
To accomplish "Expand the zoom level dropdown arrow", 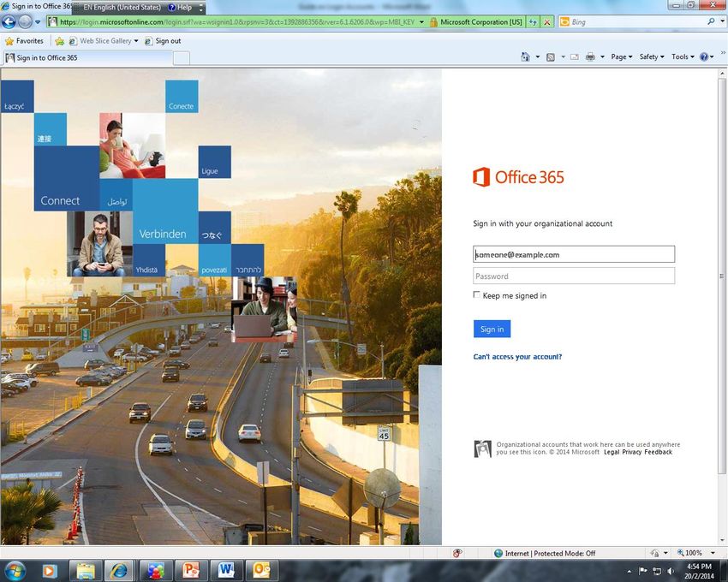I will tap(713, 553).
